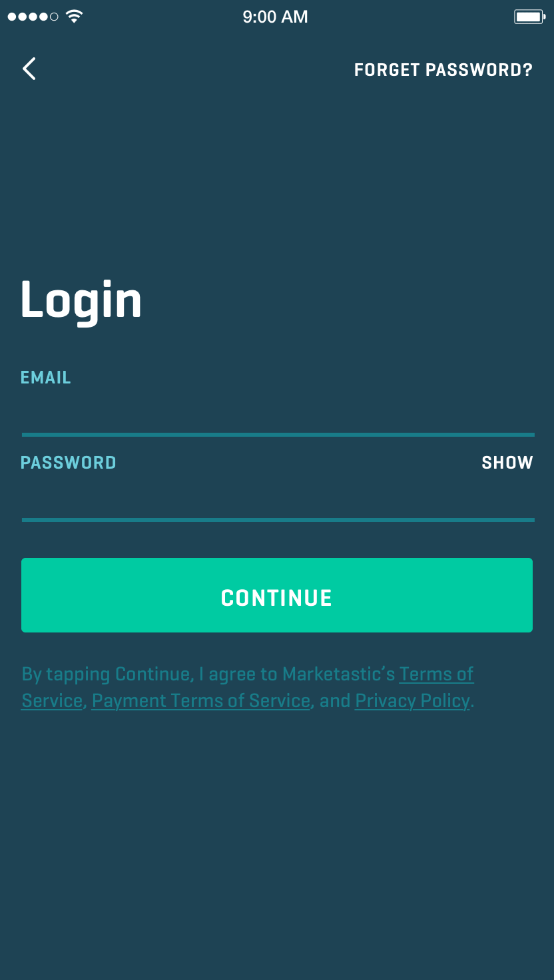Open the Payment Terms of Service link
554x980 pixels.
tap(201, 701)
